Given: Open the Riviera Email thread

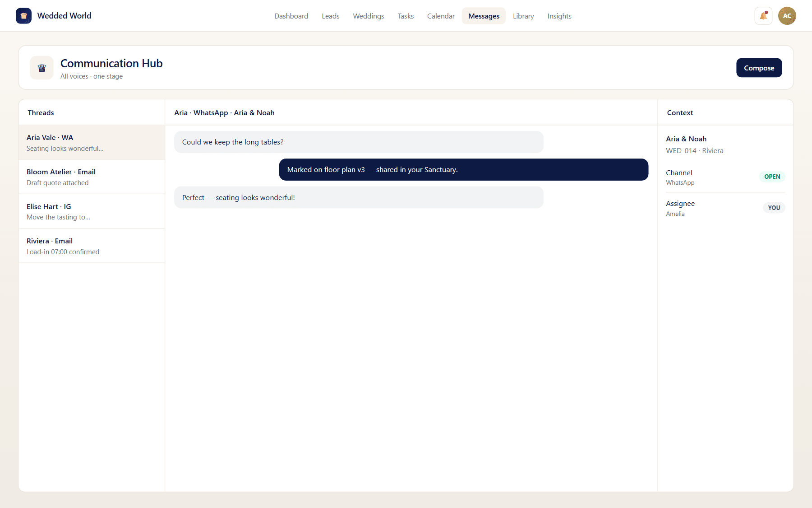Looking at the screenshot, I should pyautogui.click(x=92, y=246).
